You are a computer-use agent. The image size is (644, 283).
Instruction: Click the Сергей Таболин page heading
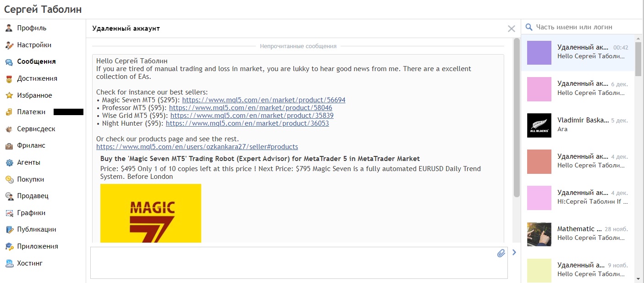pos(43,10)
